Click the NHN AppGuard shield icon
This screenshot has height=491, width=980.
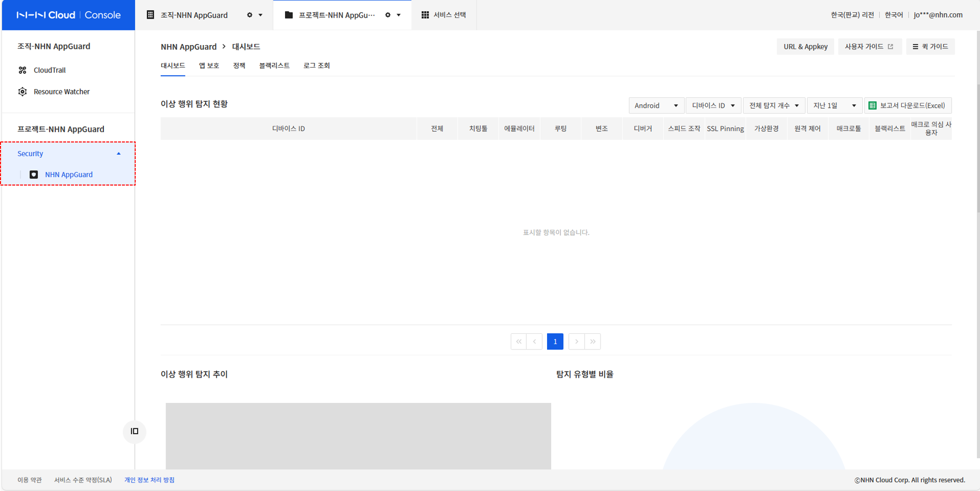pyautogui.click(x=34, y=174)
